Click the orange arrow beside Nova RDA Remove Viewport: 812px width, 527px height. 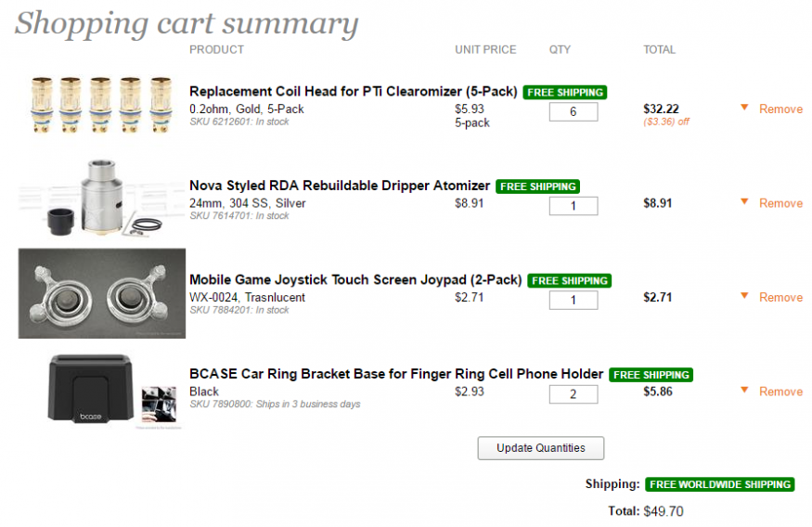pyautogui.click(x=744, y=202)
